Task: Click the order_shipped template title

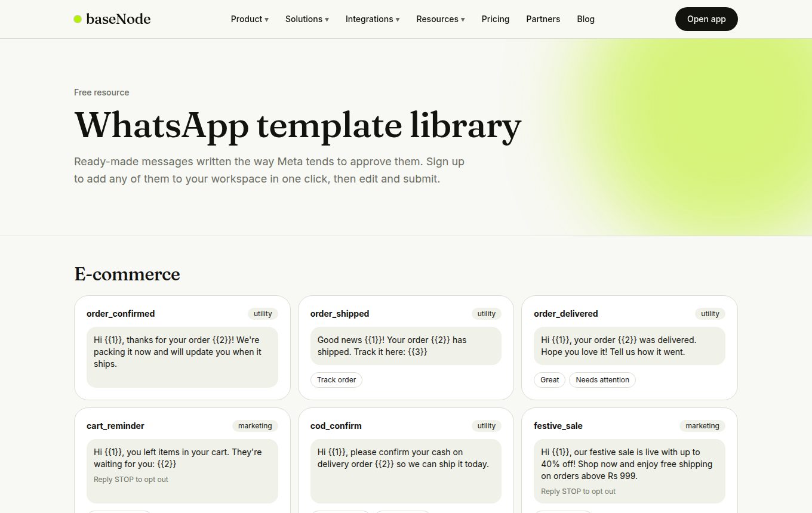Action: coord(340,314)
